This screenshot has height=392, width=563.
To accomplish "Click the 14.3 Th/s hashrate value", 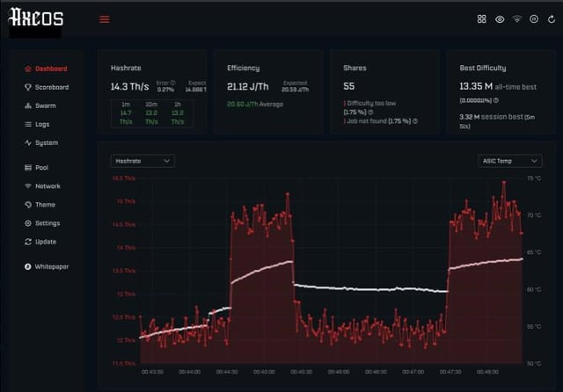I will pos(129,87).
